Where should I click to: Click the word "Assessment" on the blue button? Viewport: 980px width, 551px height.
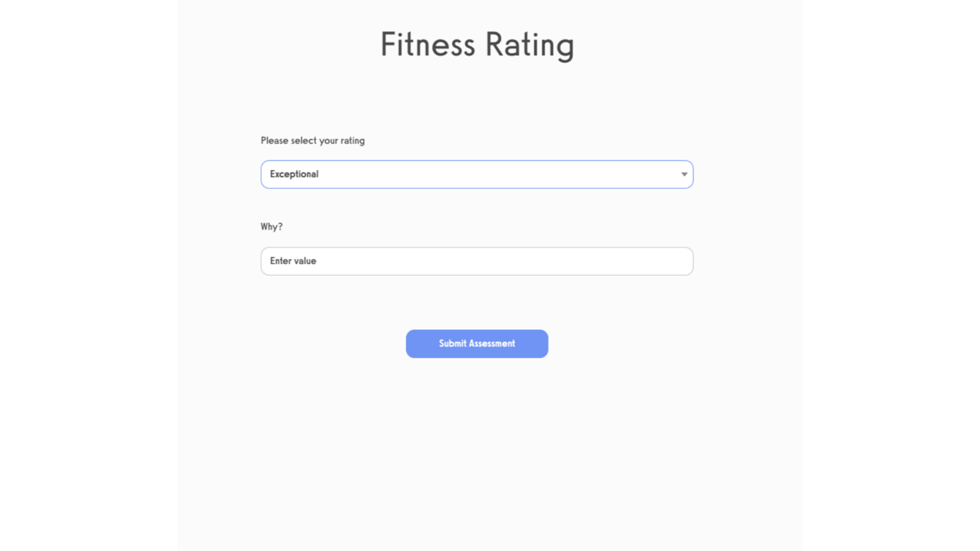(492, 344)
